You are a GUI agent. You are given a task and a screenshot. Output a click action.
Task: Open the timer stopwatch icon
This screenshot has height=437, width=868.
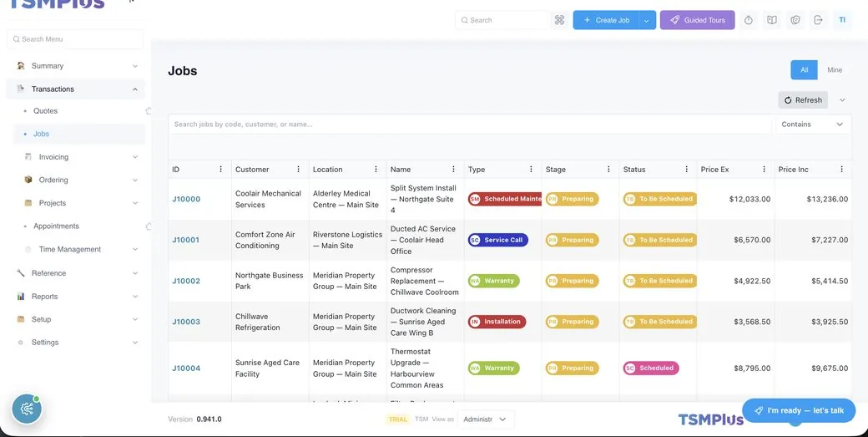click(x=749, y=20)
